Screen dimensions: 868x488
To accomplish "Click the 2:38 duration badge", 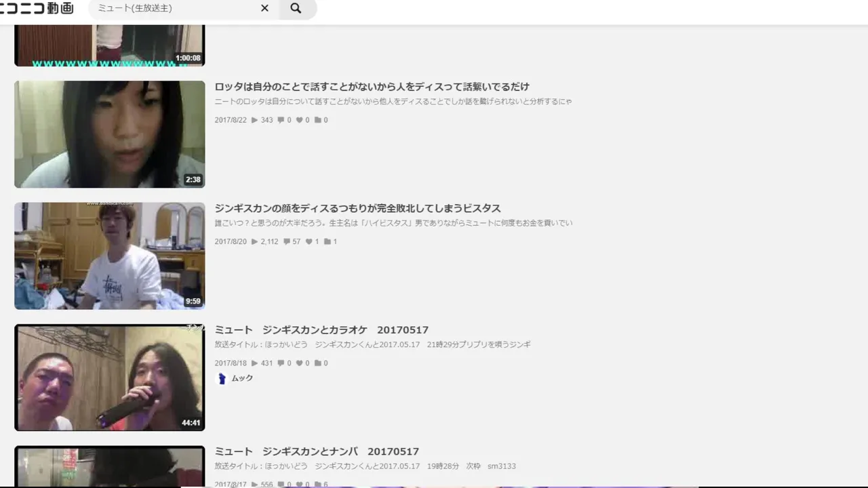I will [193, 180].
